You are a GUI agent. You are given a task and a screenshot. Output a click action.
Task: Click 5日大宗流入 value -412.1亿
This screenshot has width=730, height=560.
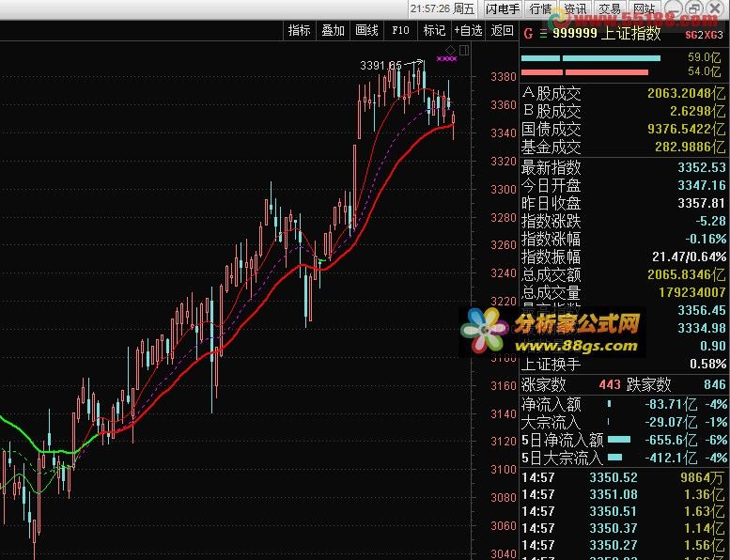coord(671,459)
